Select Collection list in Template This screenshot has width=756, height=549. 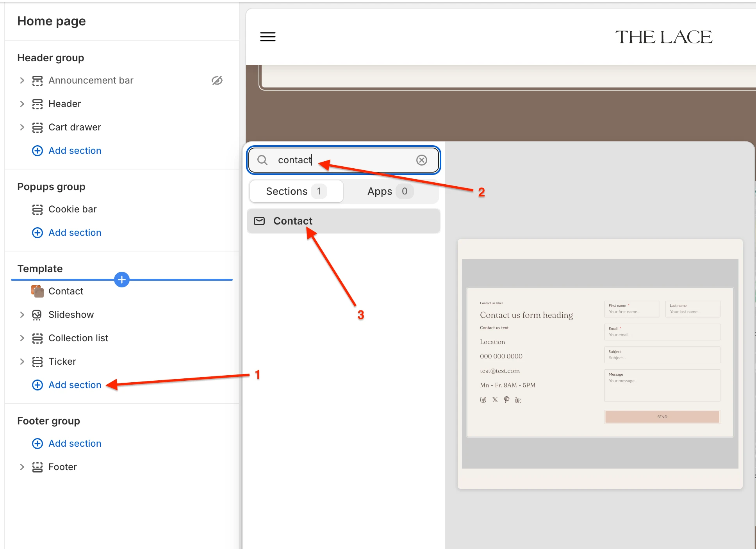[78, 338]
